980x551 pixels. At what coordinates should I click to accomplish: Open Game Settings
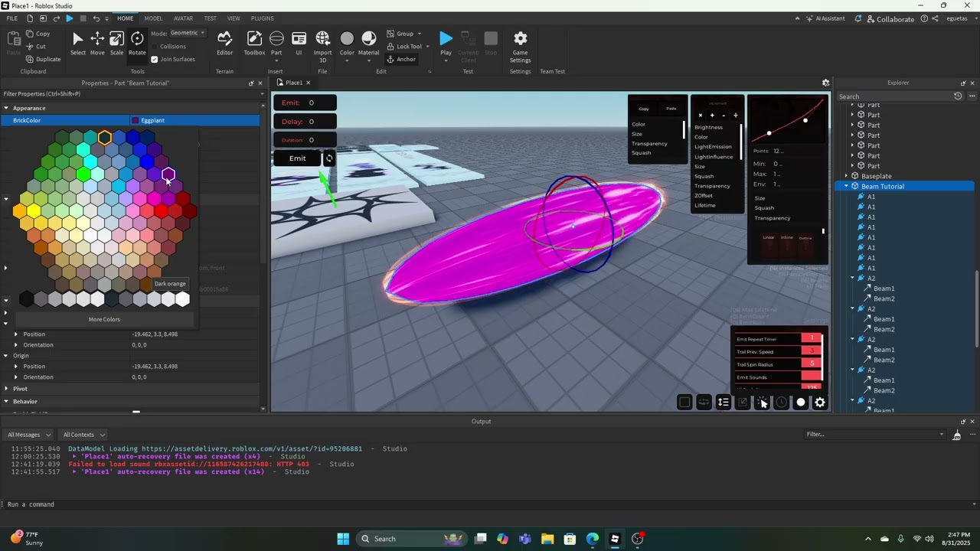click(x=520, y=46)
